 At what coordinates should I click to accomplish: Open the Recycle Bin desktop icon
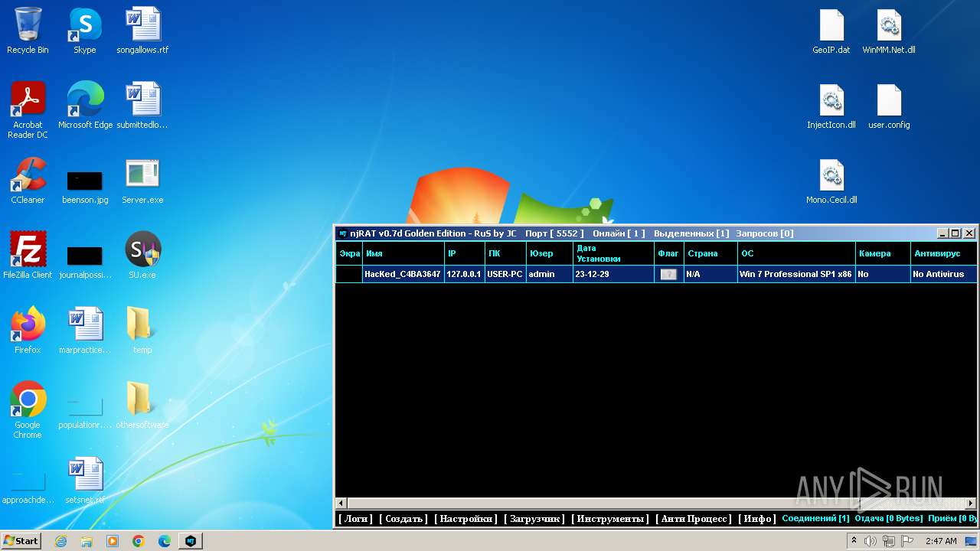tap(28, 31)
